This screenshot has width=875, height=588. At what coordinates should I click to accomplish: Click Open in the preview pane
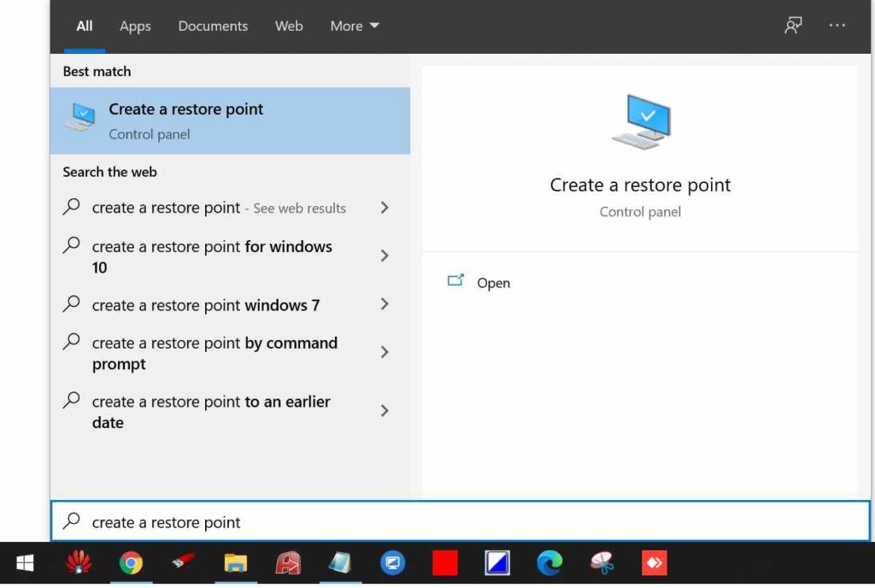coord(493,283)
